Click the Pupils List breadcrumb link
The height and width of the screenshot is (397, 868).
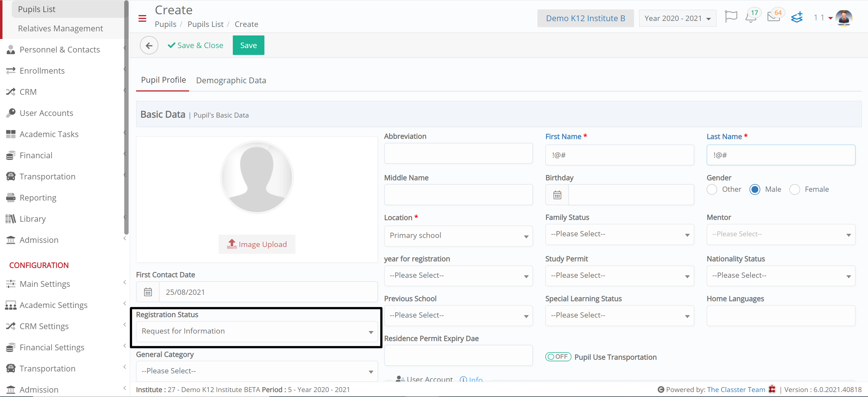point(205,24)
